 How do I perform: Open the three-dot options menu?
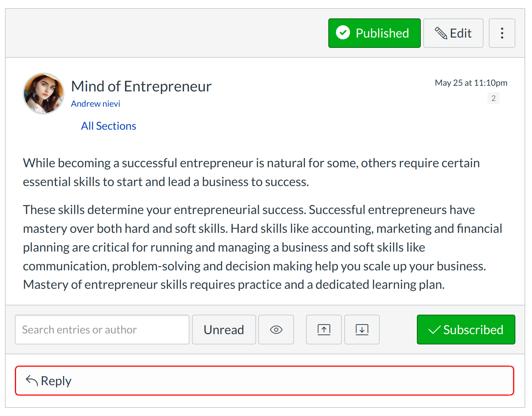(x=502, y=33)
